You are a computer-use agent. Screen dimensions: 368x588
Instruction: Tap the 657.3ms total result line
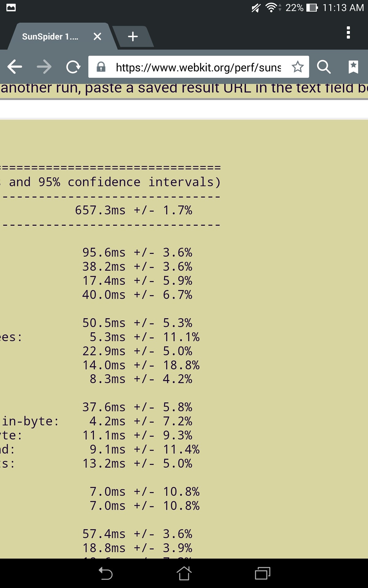click(x=133, y=210)
